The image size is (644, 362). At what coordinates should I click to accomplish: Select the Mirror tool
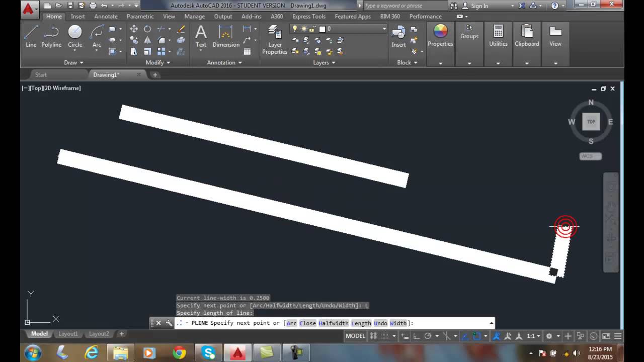pos(147,40)
